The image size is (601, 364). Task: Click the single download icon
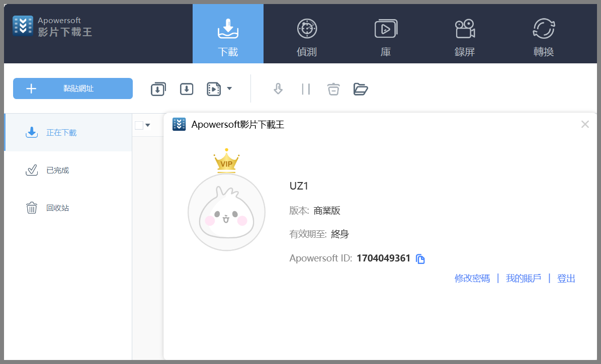click(186, 88)
